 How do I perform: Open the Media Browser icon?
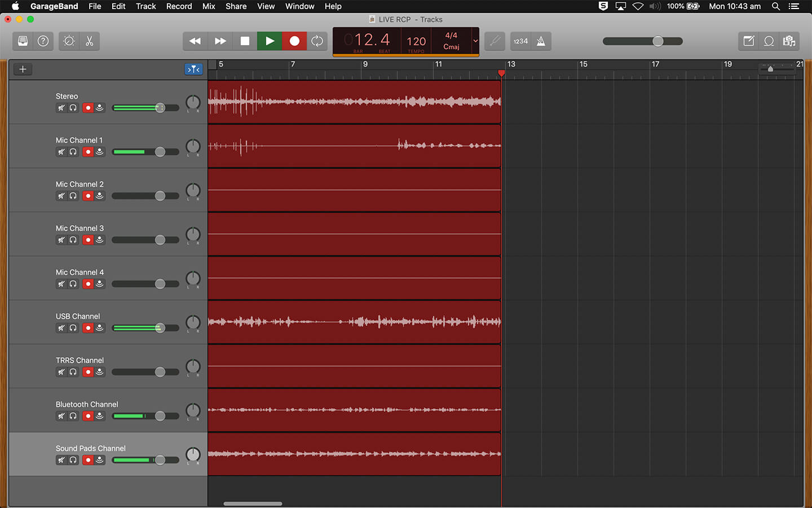(x=789, y=41)
